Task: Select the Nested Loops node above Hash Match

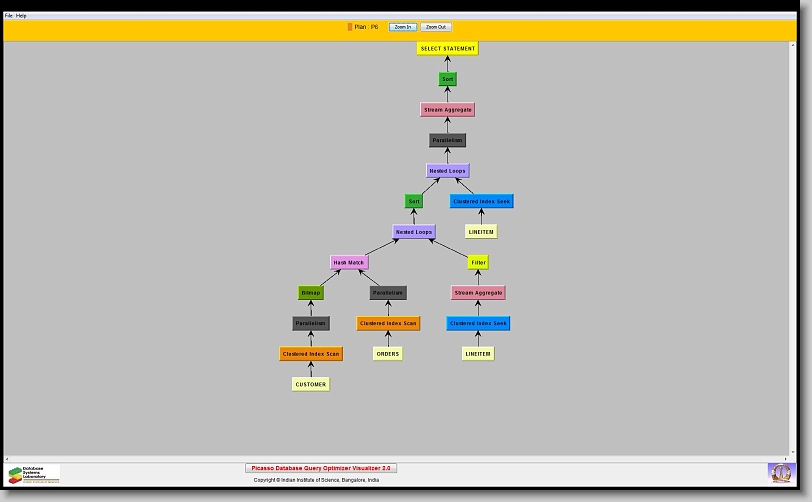Action: [413, 232]
